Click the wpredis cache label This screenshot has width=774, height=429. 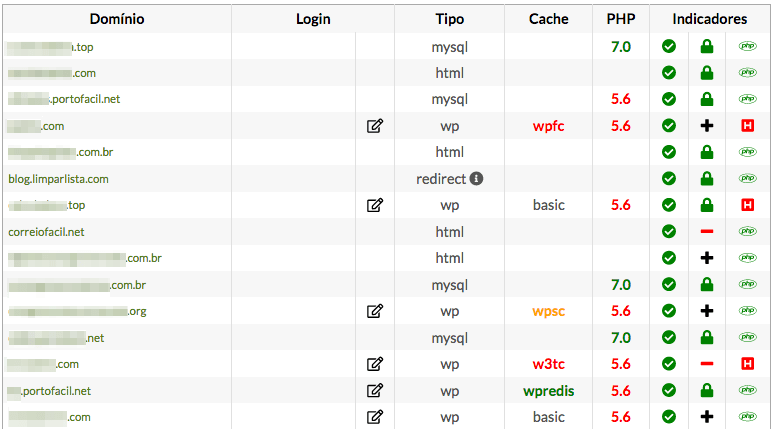[548, 391]
